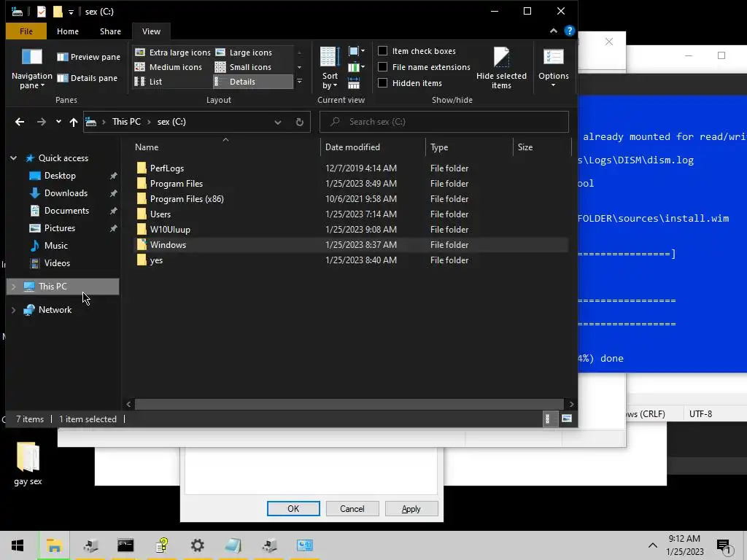Sort by the Size column header

point(542,147)
